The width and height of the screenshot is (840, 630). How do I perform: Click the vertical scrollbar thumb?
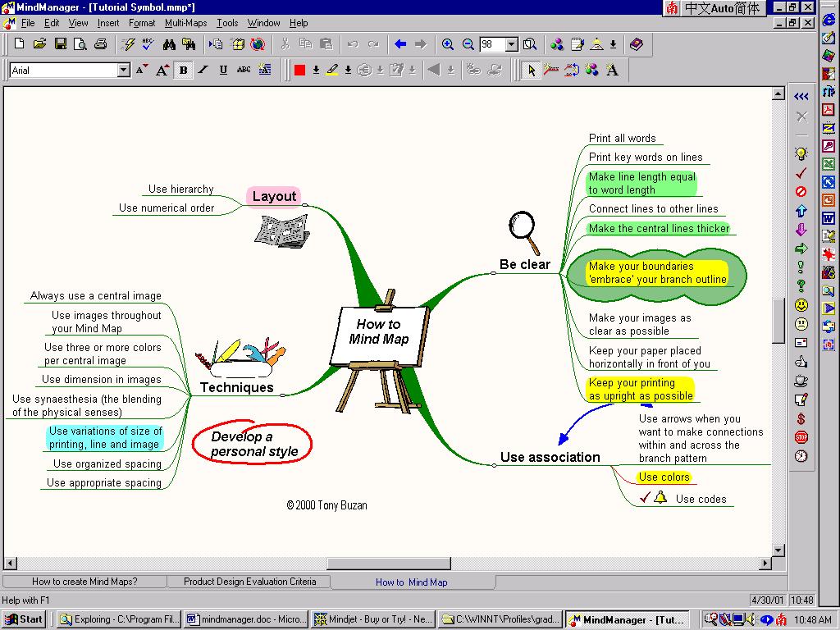click(779, 320)
